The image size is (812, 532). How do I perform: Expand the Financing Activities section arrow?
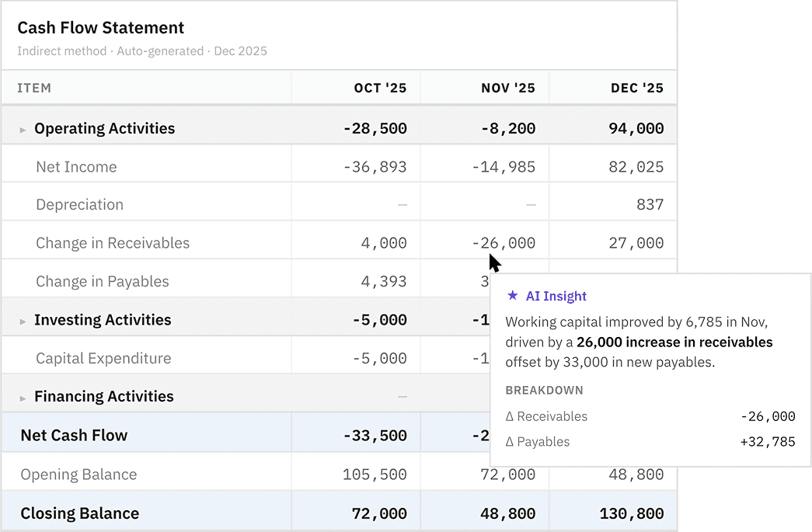(x=23, y=398)
